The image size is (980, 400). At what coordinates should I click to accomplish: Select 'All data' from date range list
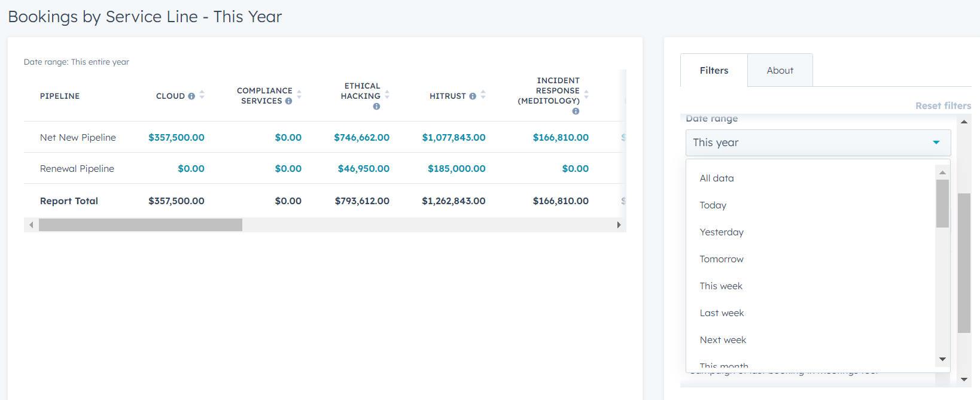tap(717, 178)
